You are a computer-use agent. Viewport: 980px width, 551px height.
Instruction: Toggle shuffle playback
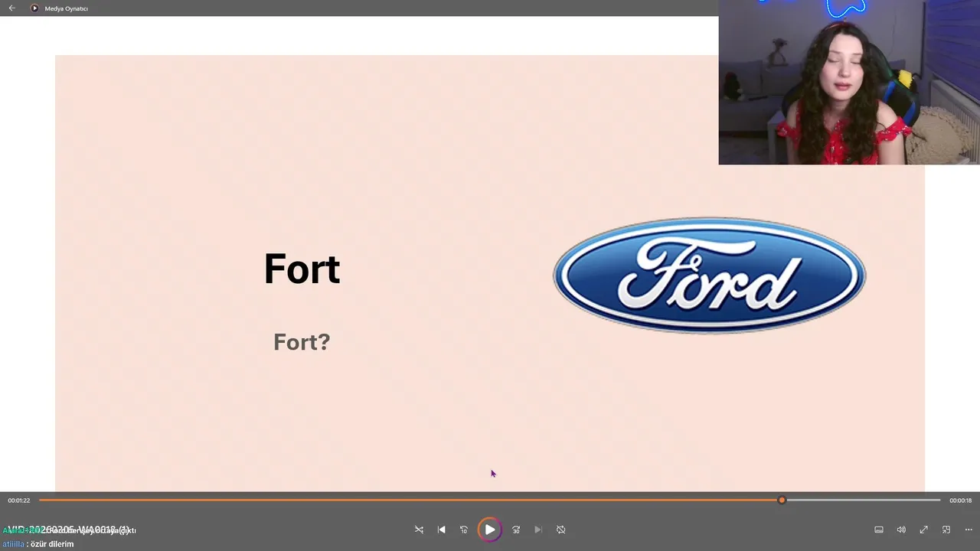click(x=419, y=530)
